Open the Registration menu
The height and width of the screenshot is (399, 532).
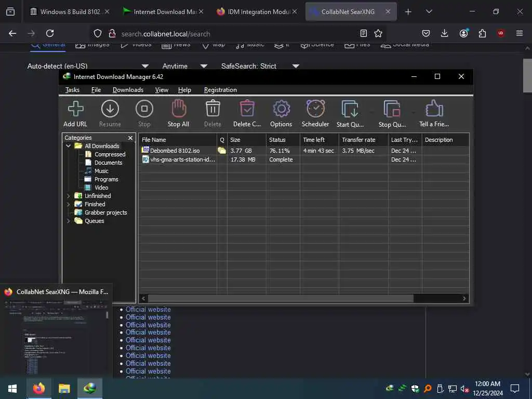(x=220, y=90)
